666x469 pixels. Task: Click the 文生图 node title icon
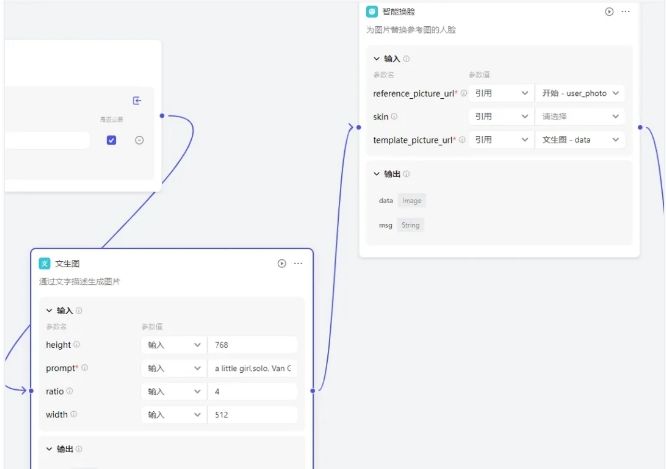[x=44, y=263]
